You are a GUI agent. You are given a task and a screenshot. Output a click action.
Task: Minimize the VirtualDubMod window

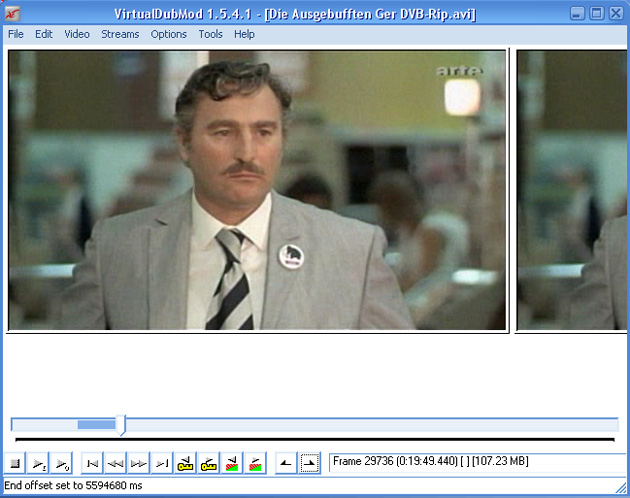tap(577, 13)
